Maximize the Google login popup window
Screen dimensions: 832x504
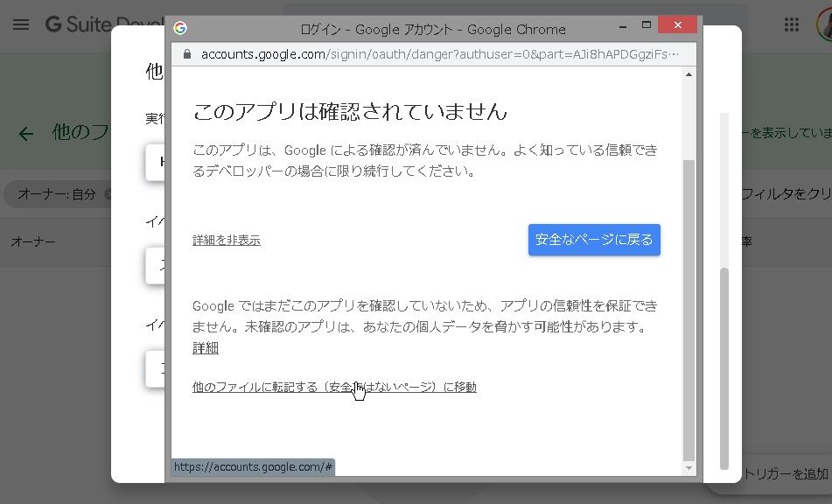647,26
